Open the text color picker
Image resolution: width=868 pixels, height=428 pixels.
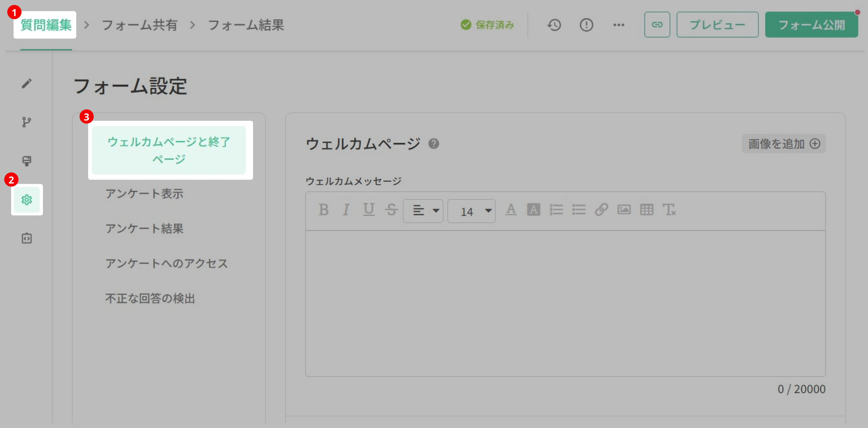[511, 210]
